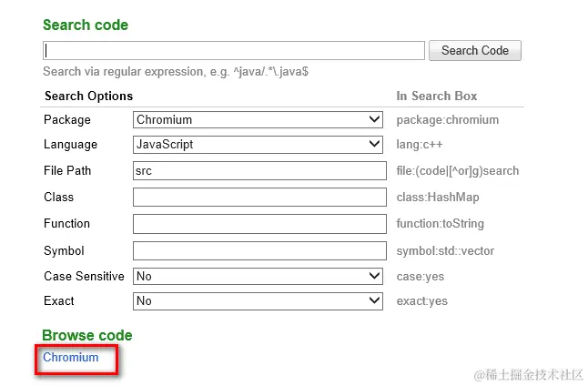This screenshot has height=386, width=588.
Task: Click the file:(code|[^or]g)search example text
Action: click(x=458, y=171)
